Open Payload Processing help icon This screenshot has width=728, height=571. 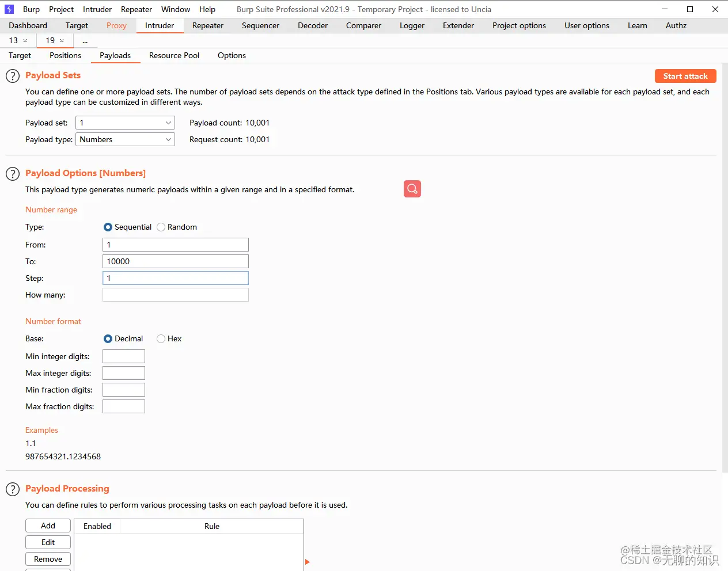click(x=13, y=489)
